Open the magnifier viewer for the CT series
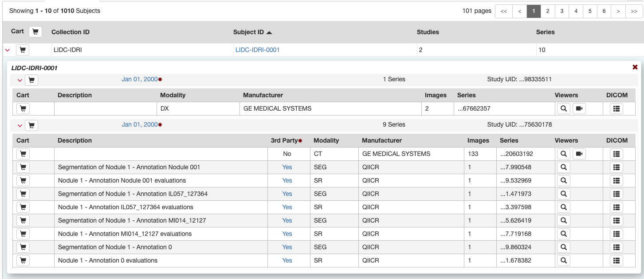 point(563,153)
